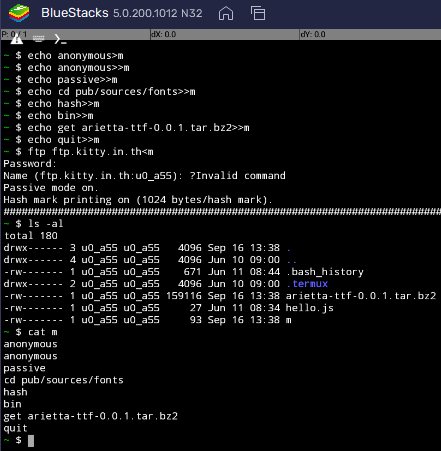The image size is (441, 451).
Task: Click the hash mark progress line
Action: [222, 211]
